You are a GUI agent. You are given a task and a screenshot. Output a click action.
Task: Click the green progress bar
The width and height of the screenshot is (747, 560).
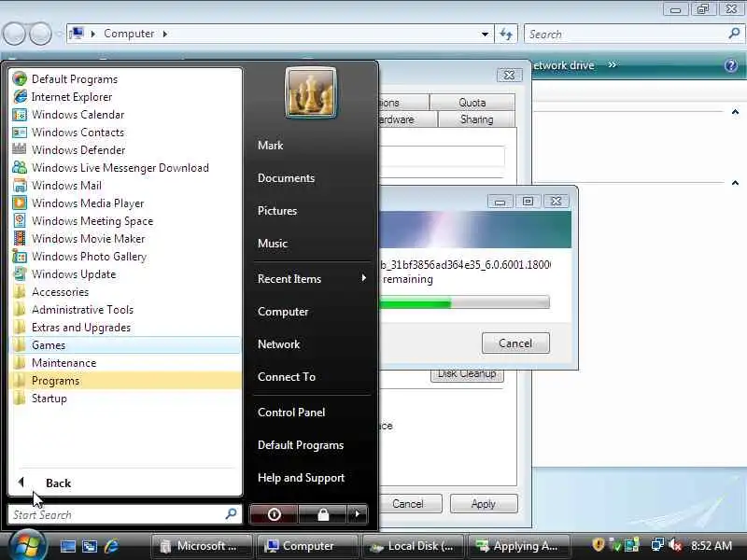pos(464,302)
